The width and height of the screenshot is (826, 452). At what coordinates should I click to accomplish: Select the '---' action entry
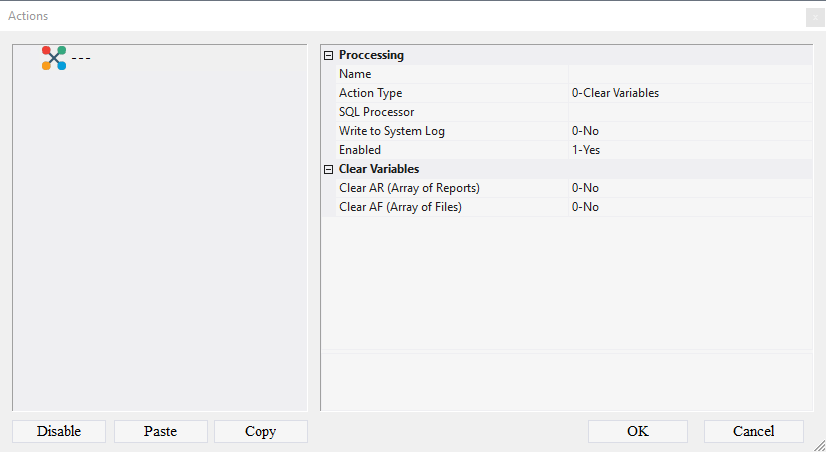pos(81,58)
